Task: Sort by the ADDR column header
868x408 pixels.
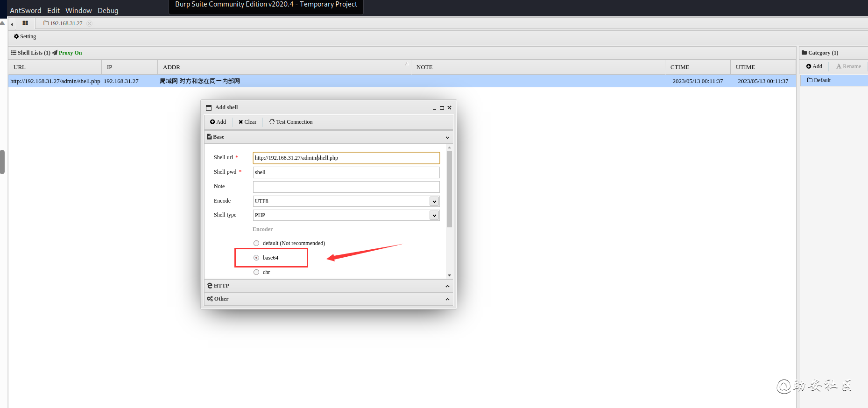Action: (x=284, y=67)
